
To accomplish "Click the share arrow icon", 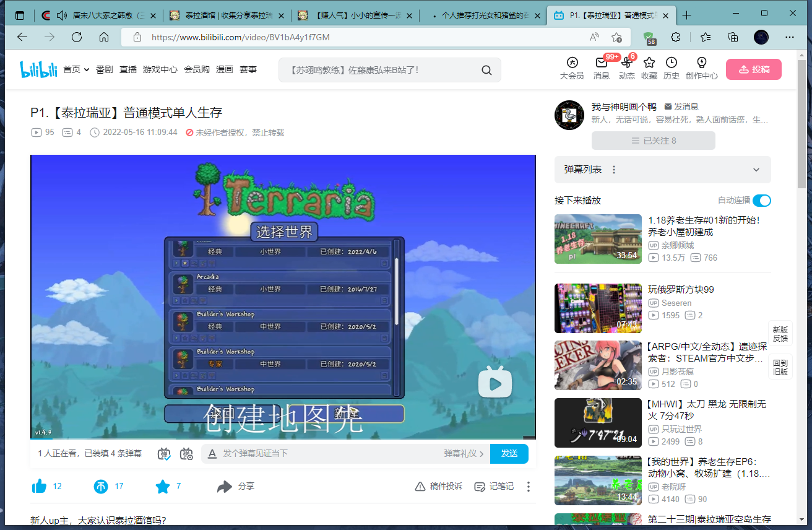I will coord(224,487).
